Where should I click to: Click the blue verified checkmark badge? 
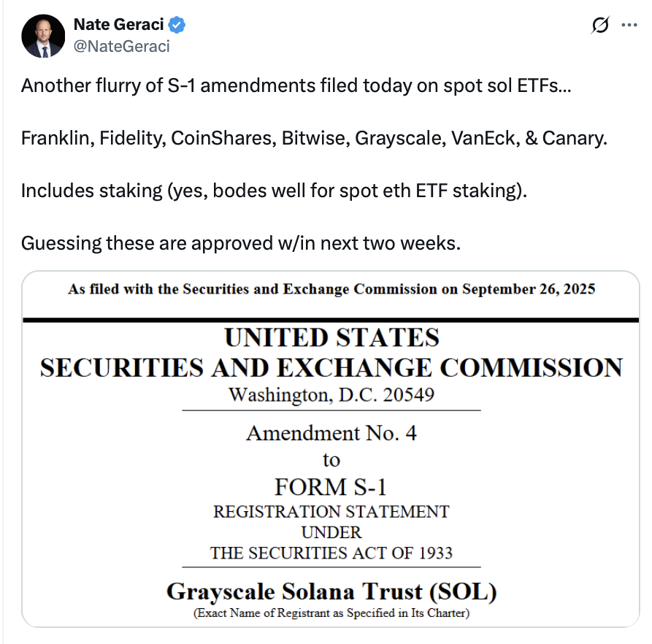point(177,26)
